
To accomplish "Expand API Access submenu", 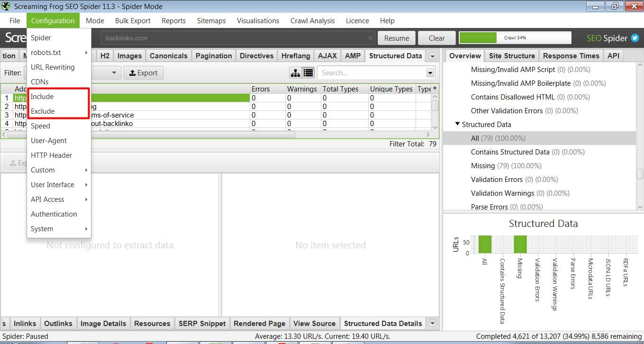I will pos(86,199).
